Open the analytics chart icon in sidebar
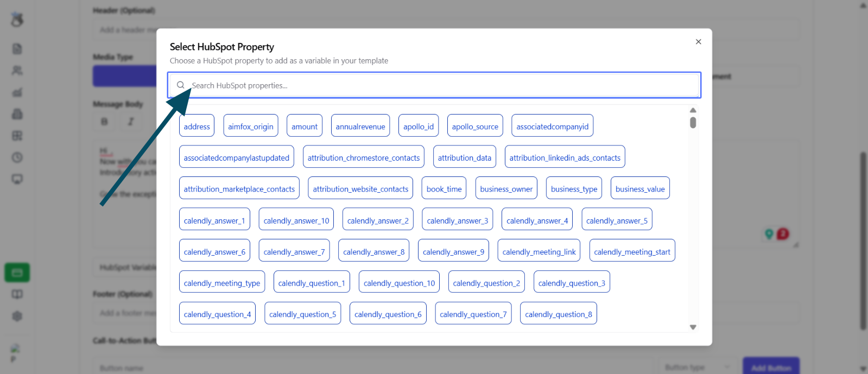 point(17,92)
